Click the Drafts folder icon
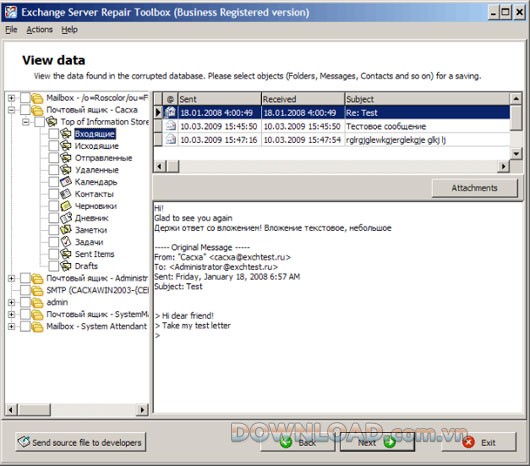The height and width of the screenshot is (466, 530). (x=66, y=266)
